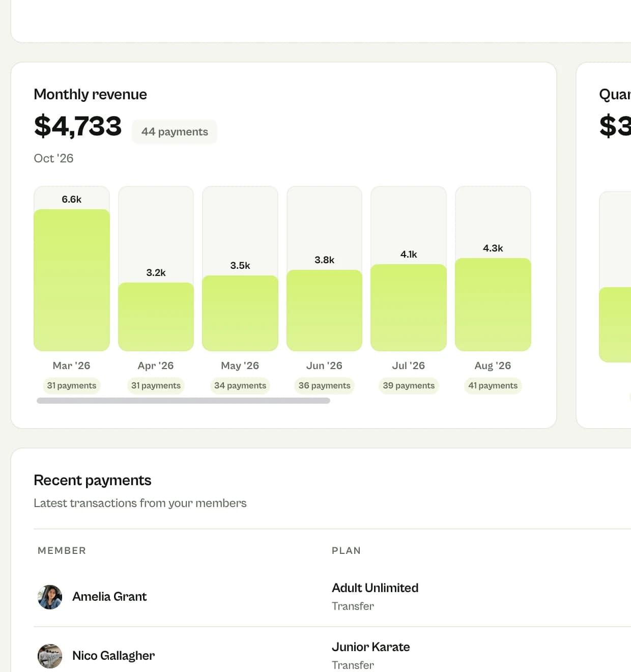
Task: Click the Apr '26 axis label
Action: pyautogui.click(x=156, y=366)
